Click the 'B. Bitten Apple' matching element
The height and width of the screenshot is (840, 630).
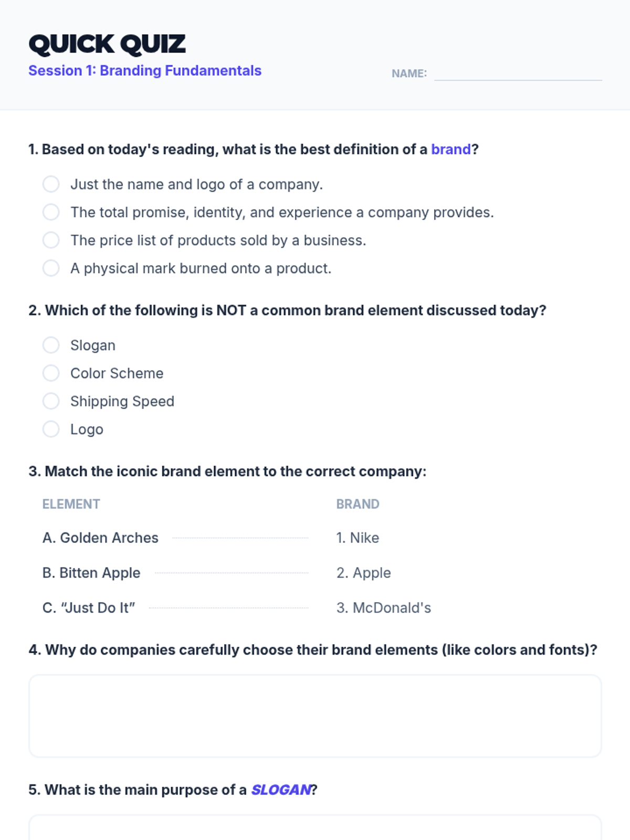pos(91,573)
